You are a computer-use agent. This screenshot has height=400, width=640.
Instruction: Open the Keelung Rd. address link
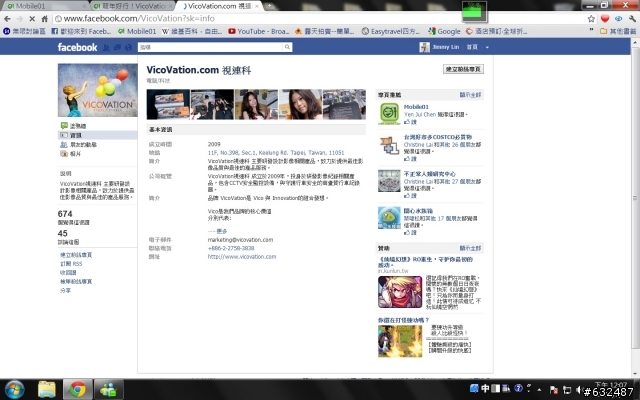[x=276, y=153]
